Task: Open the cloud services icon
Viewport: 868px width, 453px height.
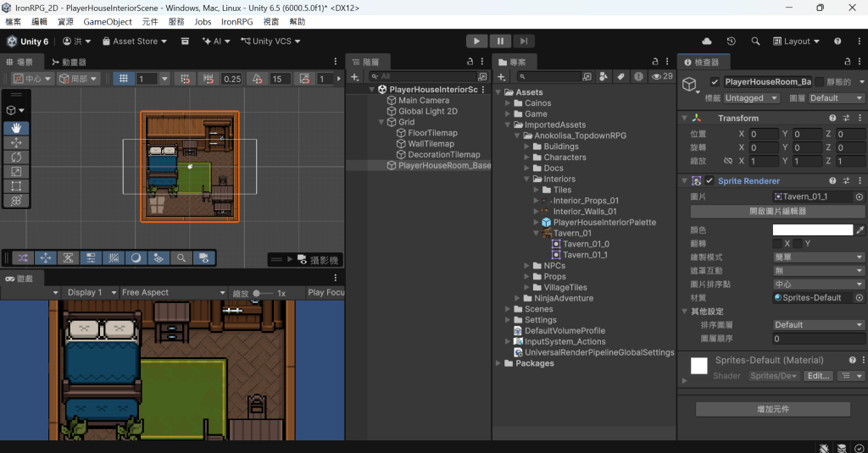Action: 707,41
